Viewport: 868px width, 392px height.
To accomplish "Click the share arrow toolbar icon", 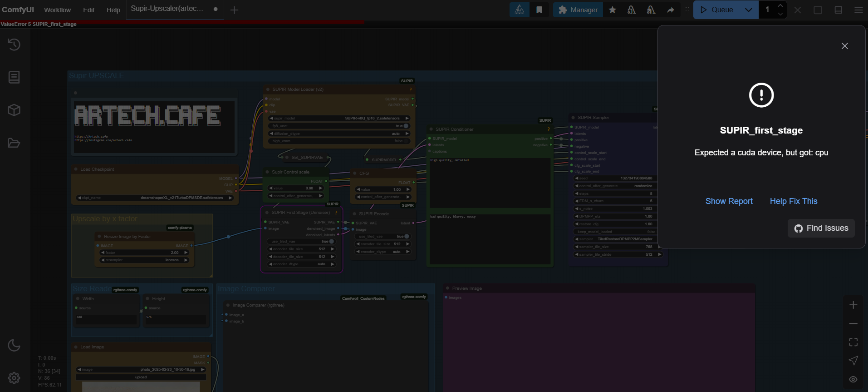I will pos(670,10).
